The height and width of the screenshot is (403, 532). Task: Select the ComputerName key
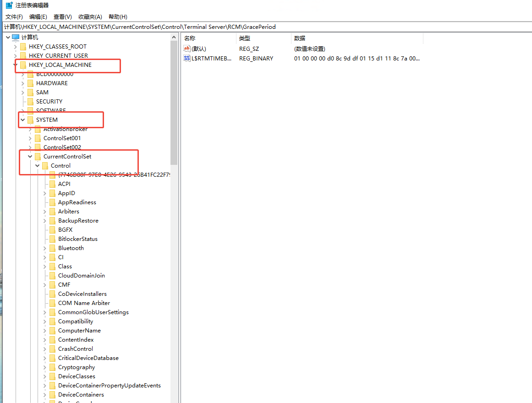[79, 330]
